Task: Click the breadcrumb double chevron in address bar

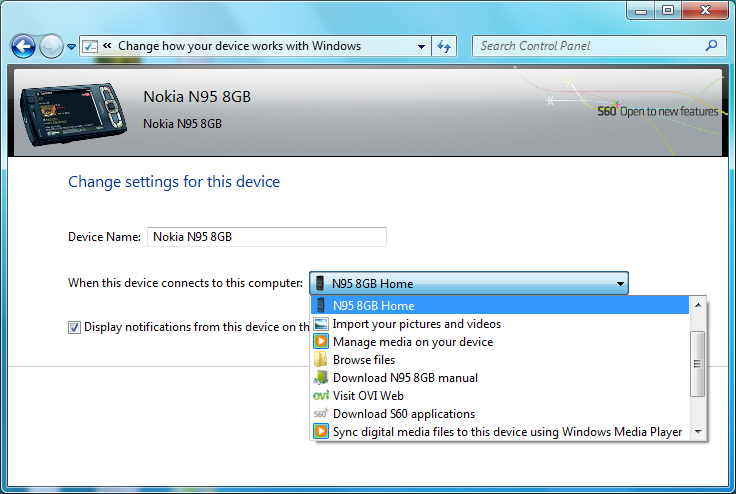Action: (x=107, y=46)
